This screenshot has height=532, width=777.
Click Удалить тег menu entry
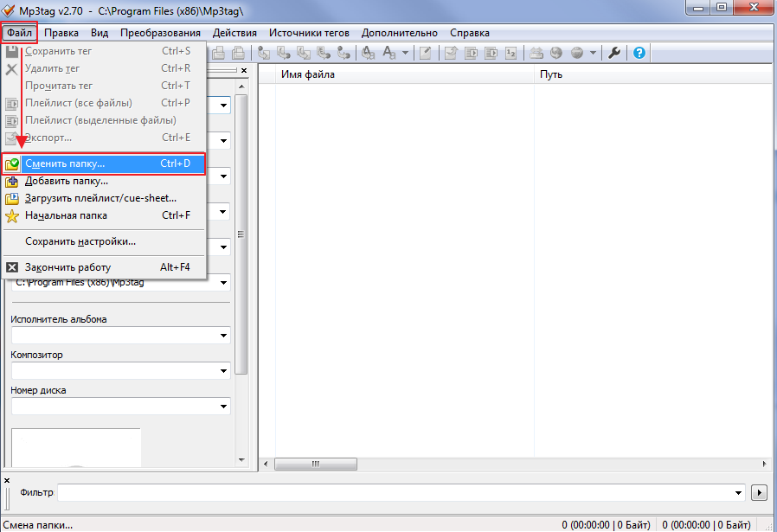point(104,68)
